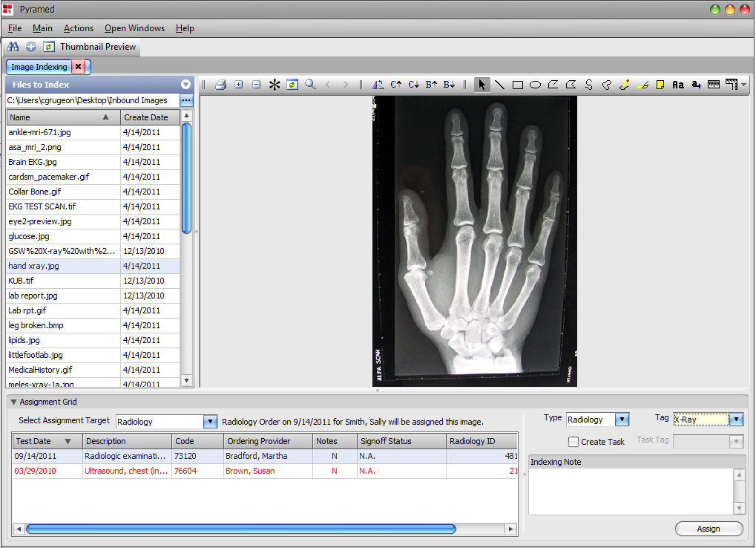Click the binoculars search icon

coord(13,47)
